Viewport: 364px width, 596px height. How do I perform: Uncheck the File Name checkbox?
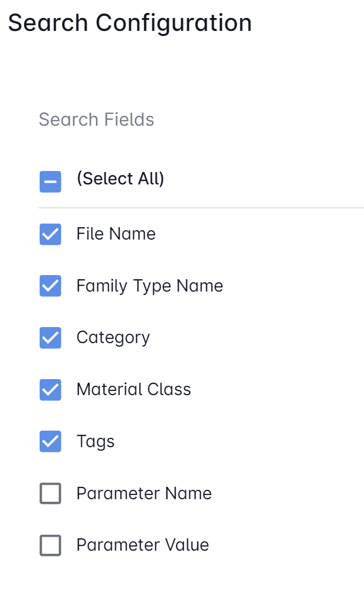(50, 234)
